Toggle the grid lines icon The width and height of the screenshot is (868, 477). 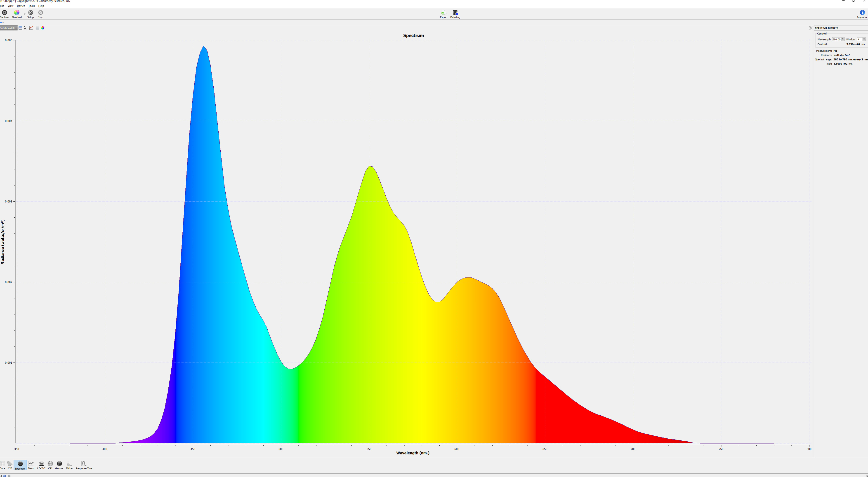pyautogui.click(x=37, y=28)
